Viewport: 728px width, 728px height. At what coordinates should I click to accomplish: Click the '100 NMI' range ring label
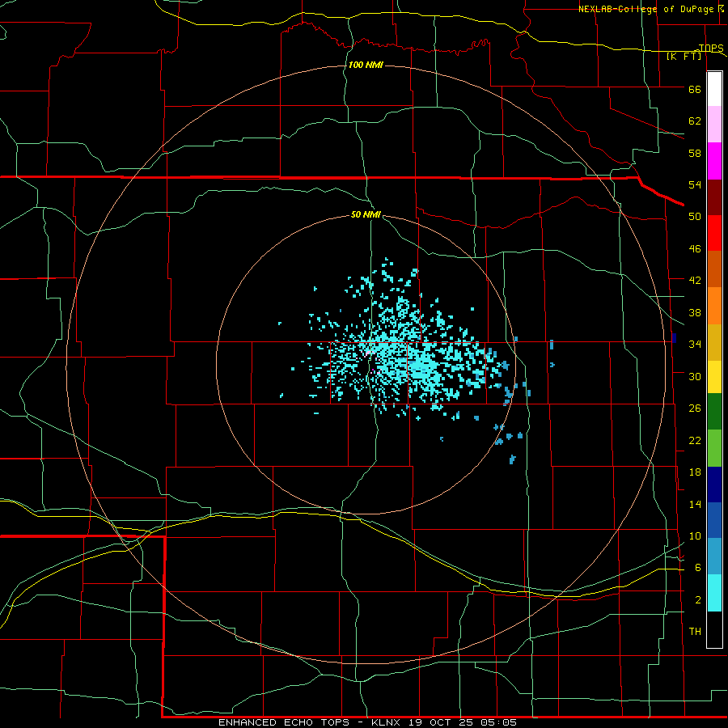[x=366, y=65]
